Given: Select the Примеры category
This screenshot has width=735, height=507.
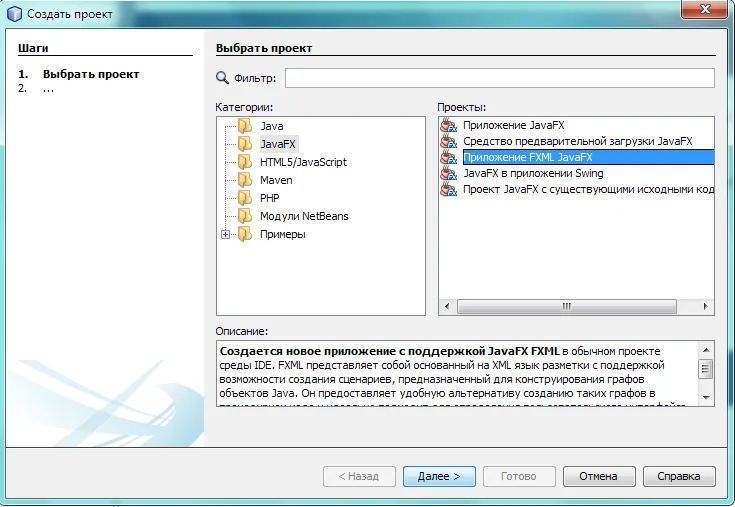Looking at the screenshot, I should click(283, 234).
